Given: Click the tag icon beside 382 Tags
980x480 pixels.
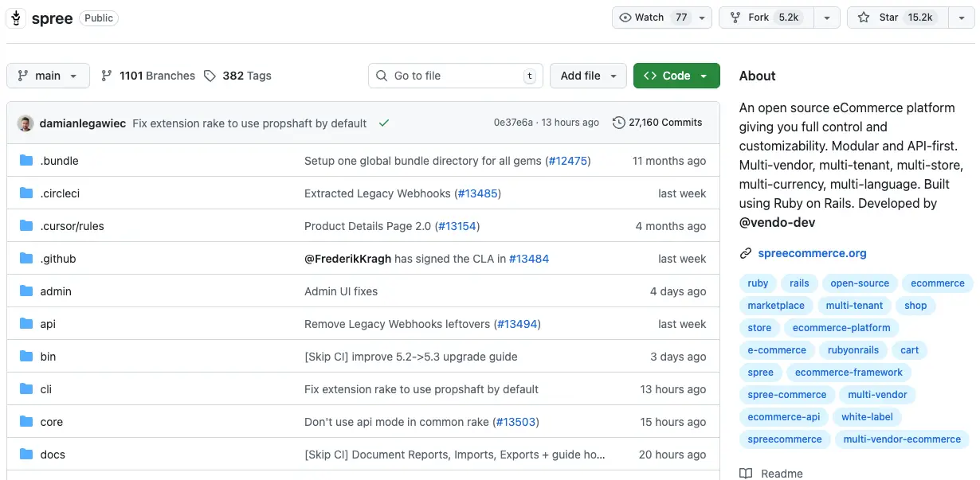Looking at the screenshot, I should 210,76.
